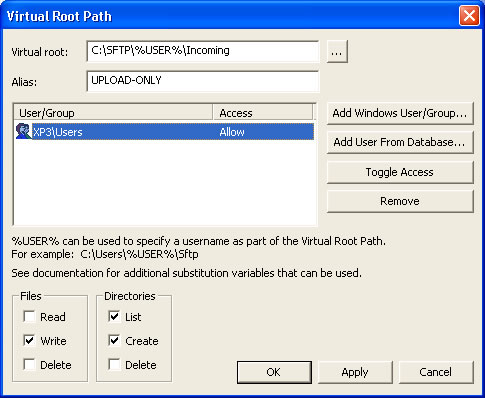Close the Virtual Root Path dialog
This screenshot has width=485, height=398.
coord(469,16)
